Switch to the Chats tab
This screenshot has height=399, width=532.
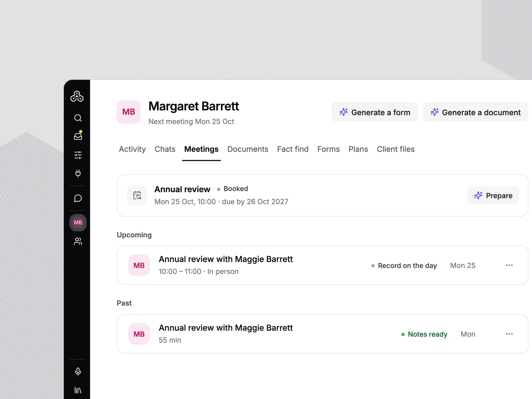[165, 149]
